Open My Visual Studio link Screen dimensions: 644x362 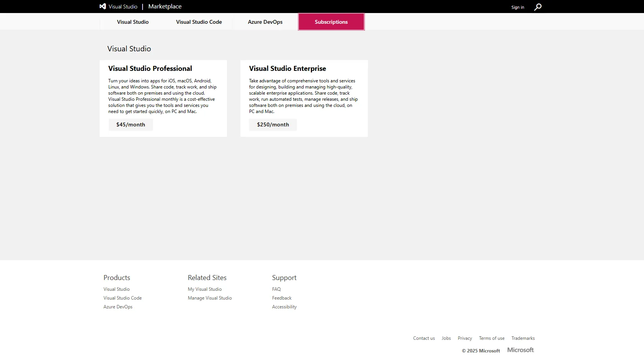(205, 289)
